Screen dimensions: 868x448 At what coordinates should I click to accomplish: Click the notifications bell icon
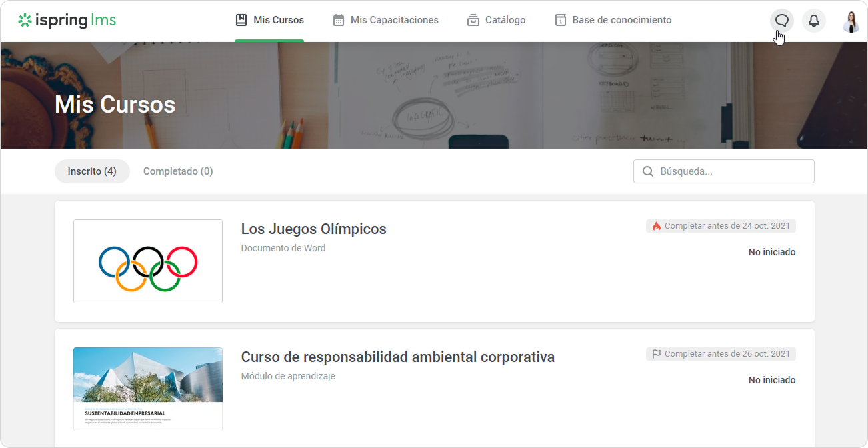click(x=813, y=21)
